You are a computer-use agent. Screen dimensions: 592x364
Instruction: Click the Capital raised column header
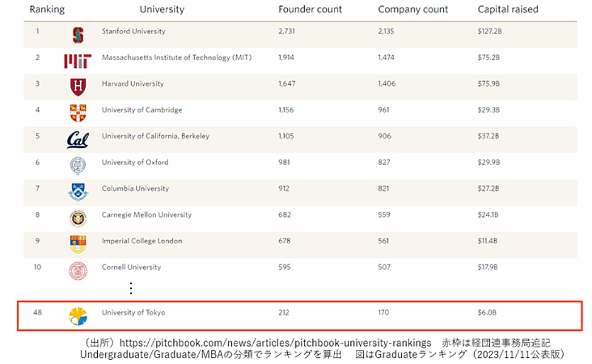click(508, 10)
